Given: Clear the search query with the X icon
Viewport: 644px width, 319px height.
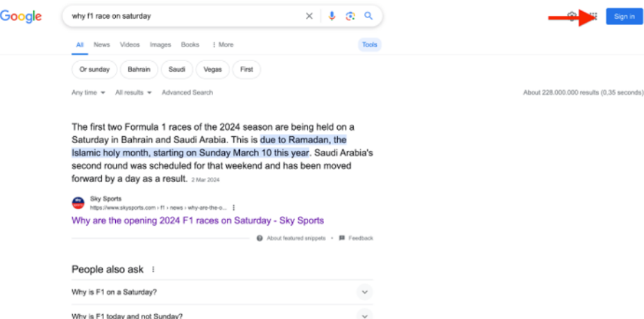Looking at the screenshot, I should point(310,16).
